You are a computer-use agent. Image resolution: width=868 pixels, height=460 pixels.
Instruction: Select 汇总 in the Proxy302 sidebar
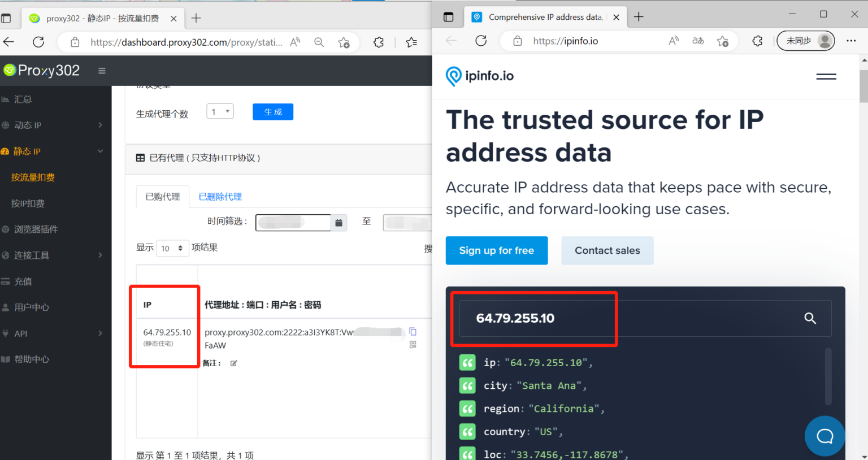(28, 99)
